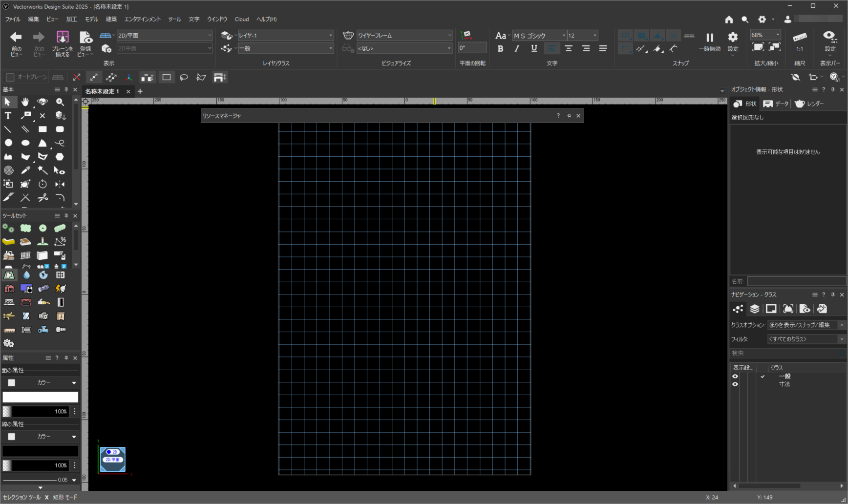Open the Cloud menu
Screen dimensions: 848x504
click(x=242, y=19)
